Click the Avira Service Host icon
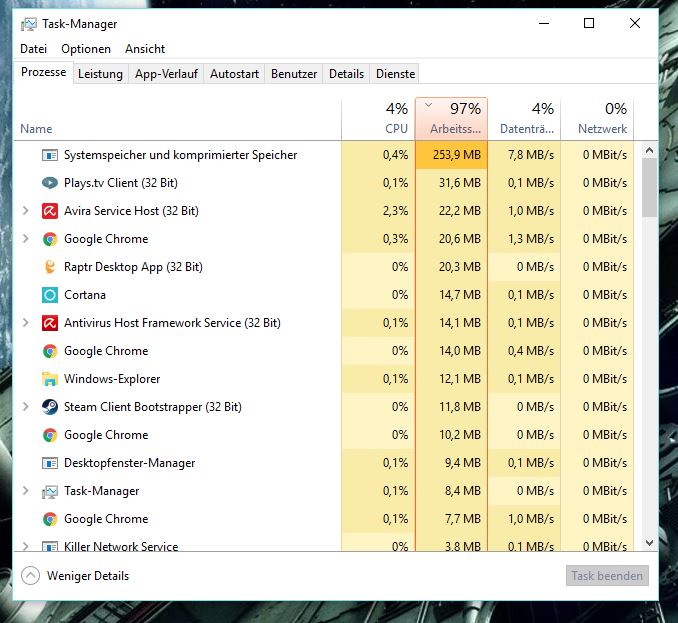This screenshot has width=678, height=623. [x=50, y=211]
